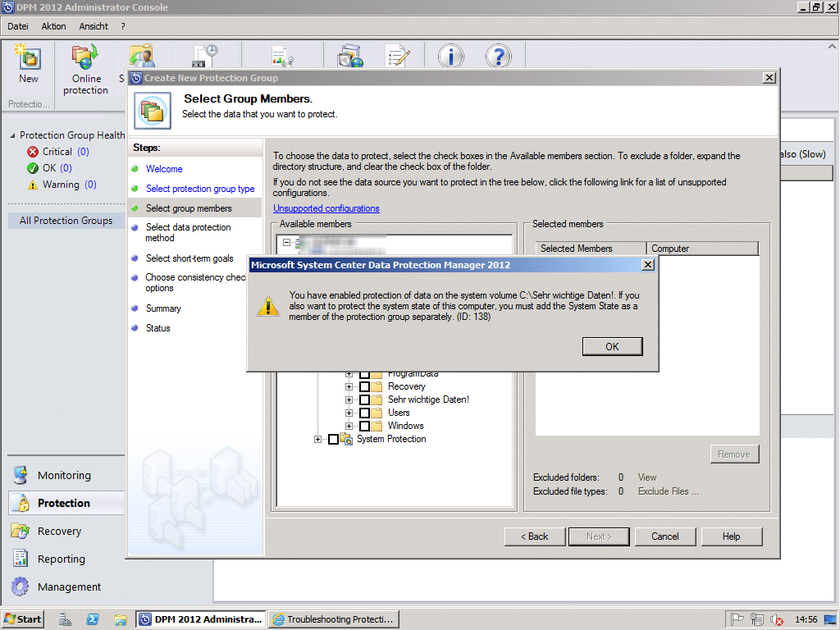
Task: Go to the Welcome step link
Action: [x=164, y=169]
